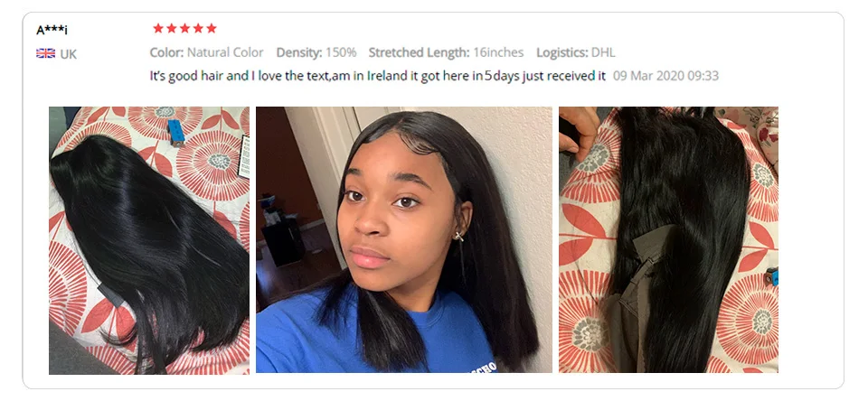
Task: Click reviewer name A***i
Action: tap(52, 31)
